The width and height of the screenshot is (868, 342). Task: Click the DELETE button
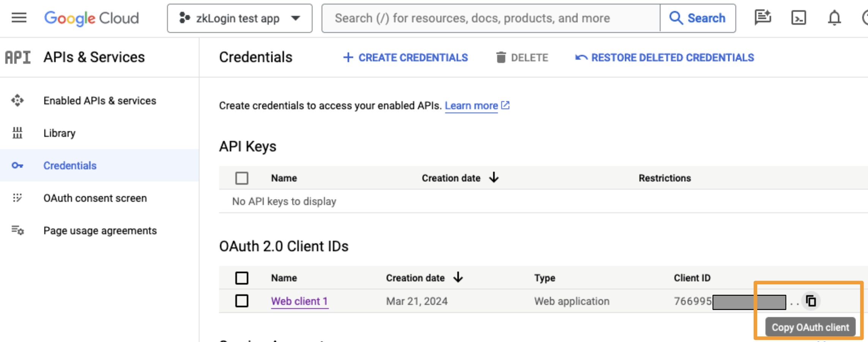pyautogui.click(x=522, y=58)
